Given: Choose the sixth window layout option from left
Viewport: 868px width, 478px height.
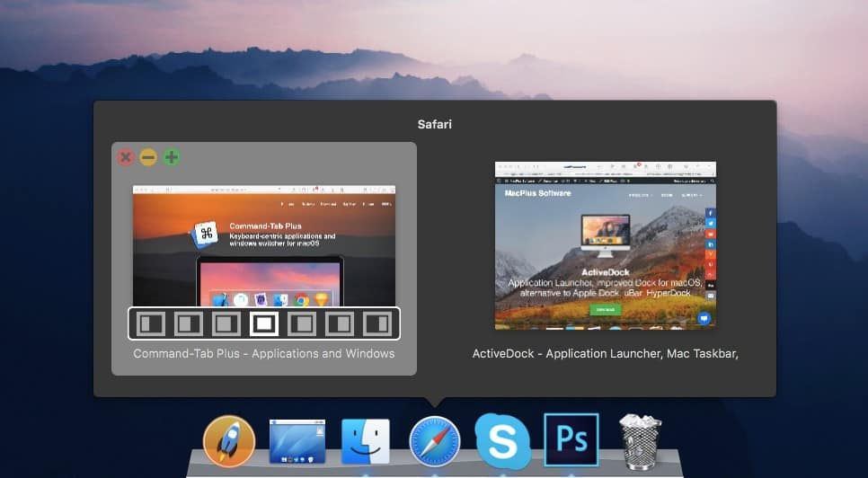Looking at the screenshot, I should [340, 323].
